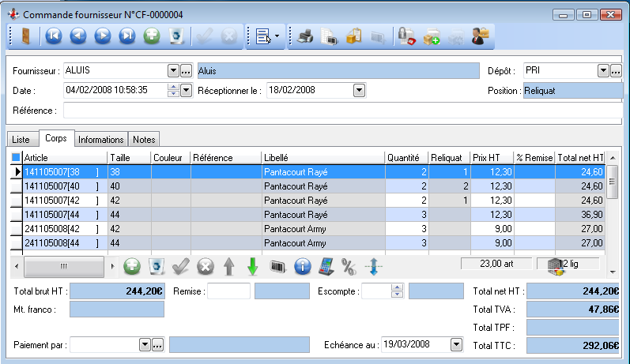Open the Notes tab
The height and width of the screenshot is (364, 630).
(x=144, y=139)
